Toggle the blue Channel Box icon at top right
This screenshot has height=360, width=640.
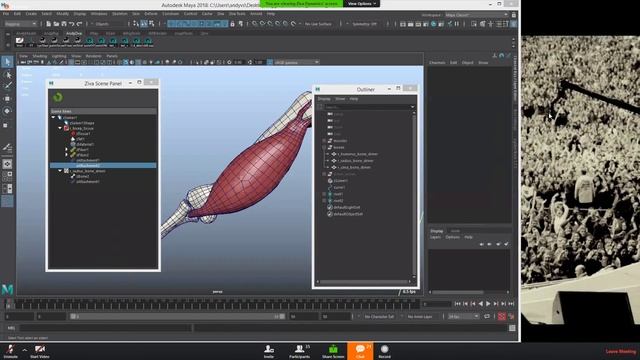(x=513, y=24)
